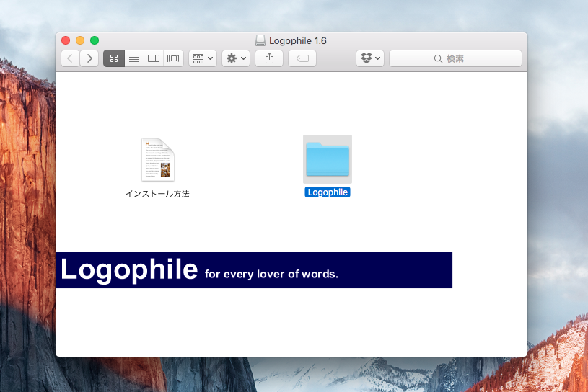Click the green full screen button
This screenshot has height=392, width=588.
click(x=94, y=40)
